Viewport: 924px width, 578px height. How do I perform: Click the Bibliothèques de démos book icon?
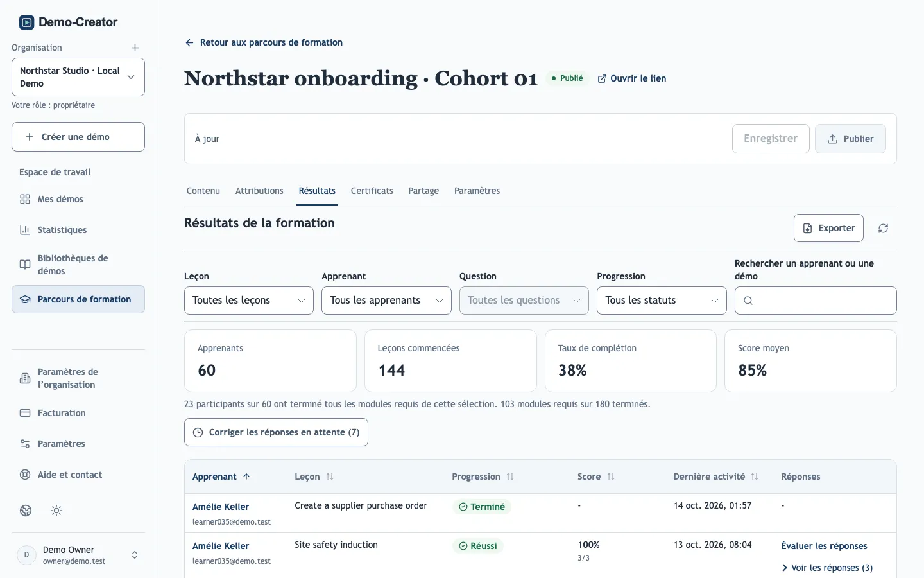click(x=25, y=265)
